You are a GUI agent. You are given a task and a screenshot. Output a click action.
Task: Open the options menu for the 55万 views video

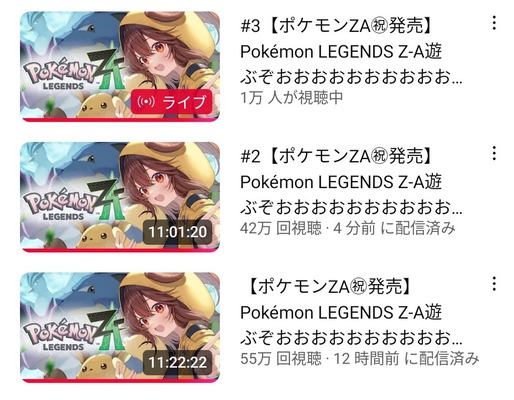494,284
